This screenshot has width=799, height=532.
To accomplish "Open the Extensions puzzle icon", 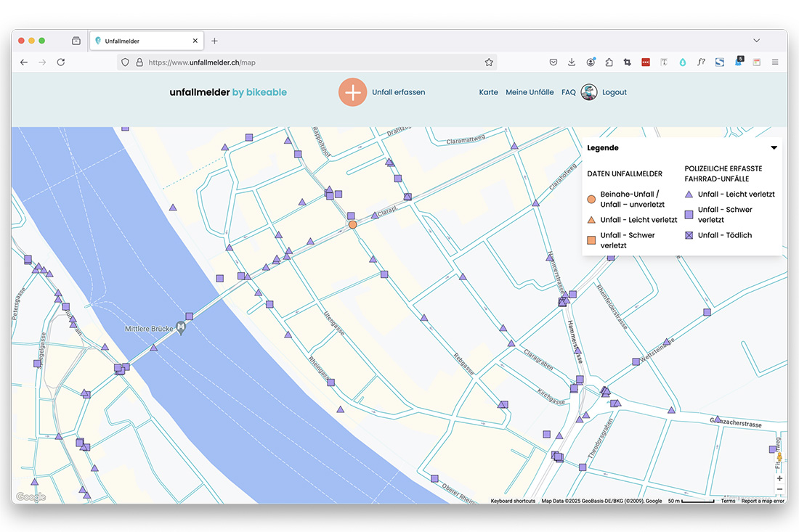I will point(609,62).
